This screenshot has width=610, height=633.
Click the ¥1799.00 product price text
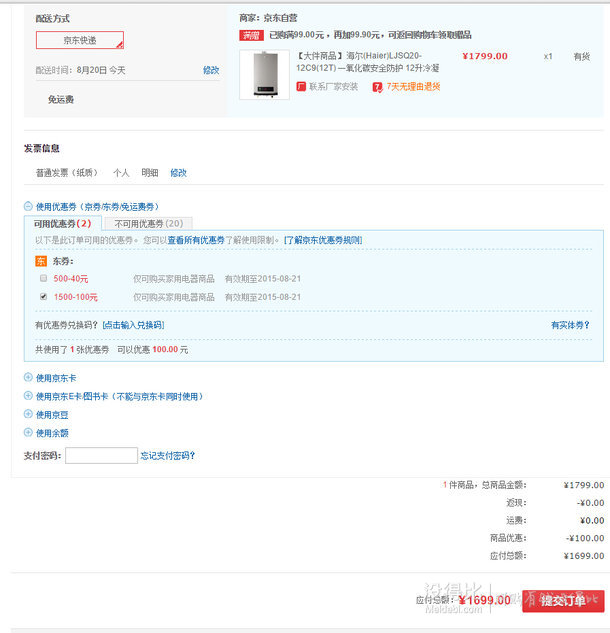(x=485, y=56)
